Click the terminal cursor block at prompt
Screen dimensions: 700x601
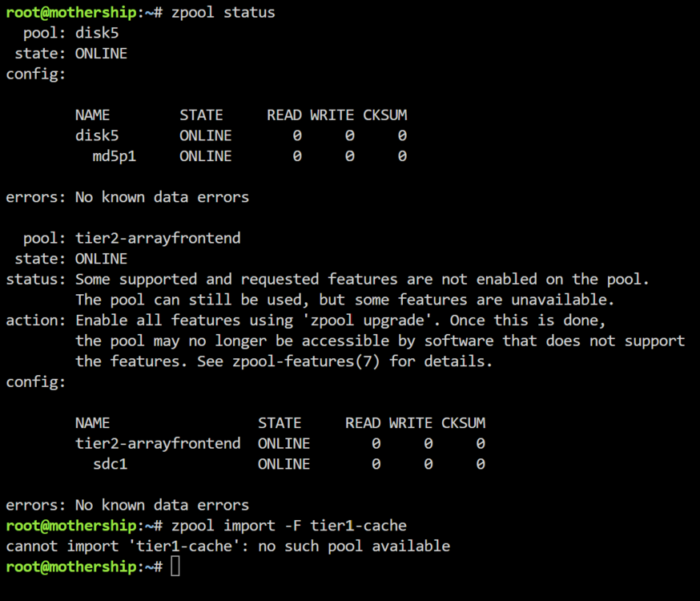pyautogui.click(x=175, y=567)
